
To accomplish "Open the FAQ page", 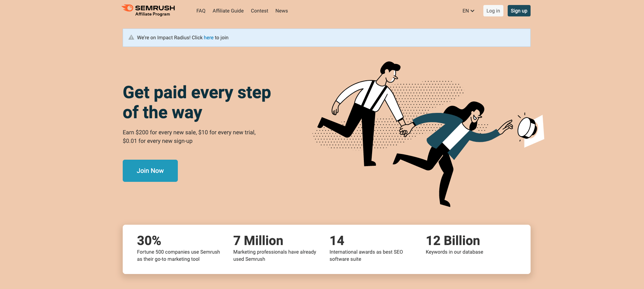I will point(201,11).
